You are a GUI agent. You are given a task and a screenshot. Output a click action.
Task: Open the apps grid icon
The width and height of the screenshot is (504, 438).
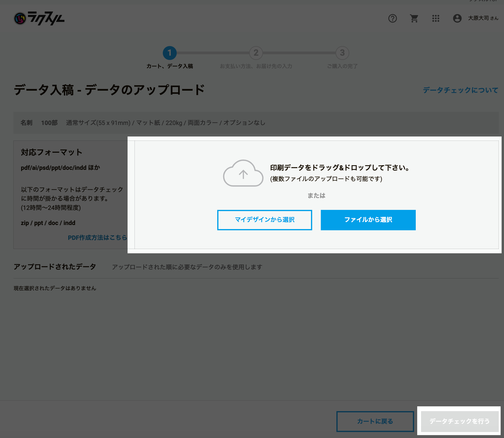click(x=436, y=18)
